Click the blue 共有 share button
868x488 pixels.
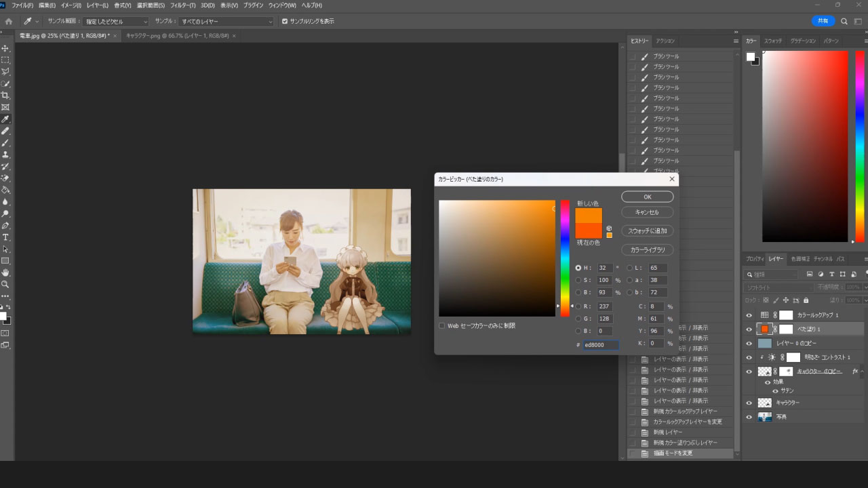(823, 21)
